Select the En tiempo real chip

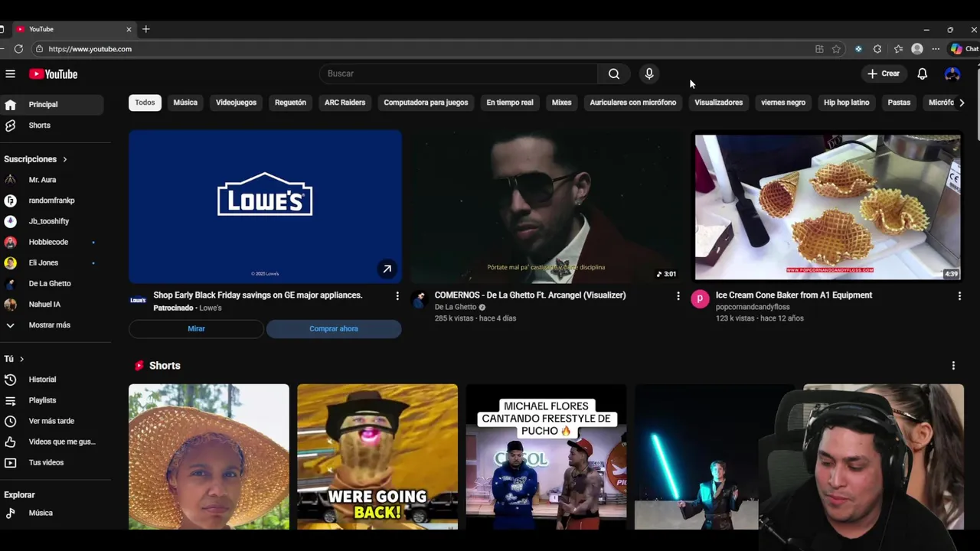510,103
